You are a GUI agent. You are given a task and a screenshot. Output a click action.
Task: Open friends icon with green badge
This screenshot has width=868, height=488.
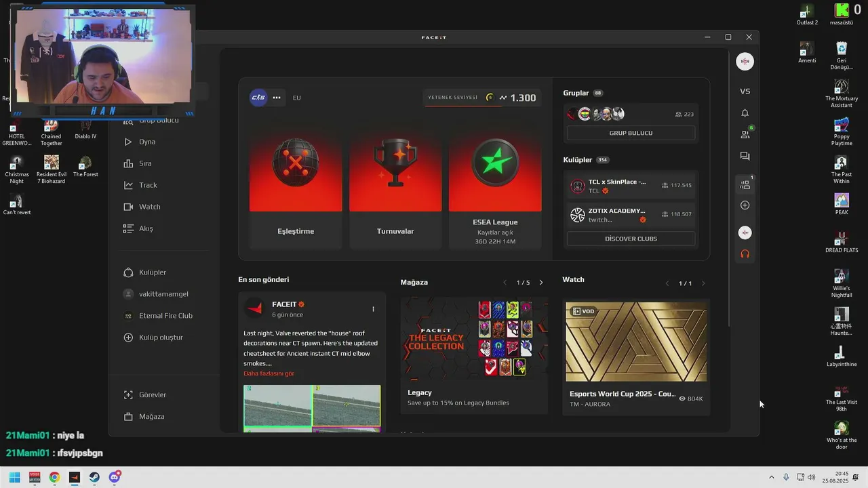[x=745, y=134]
